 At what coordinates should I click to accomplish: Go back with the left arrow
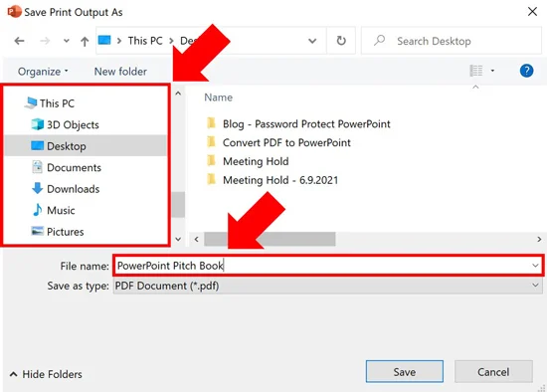pos(19,41)
